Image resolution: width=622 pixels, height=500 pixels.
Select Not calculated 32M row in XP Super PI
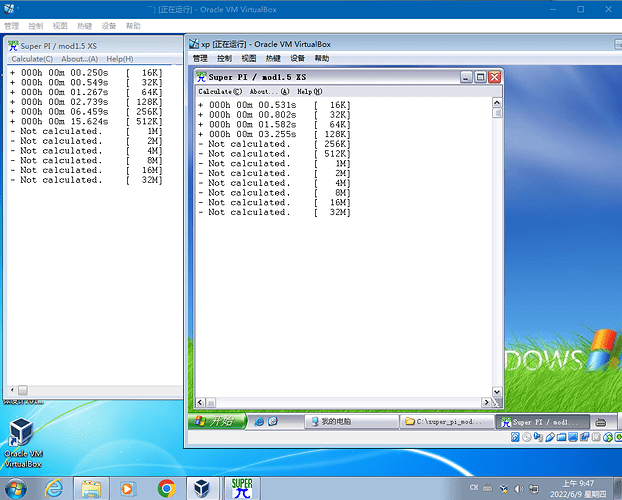click(x=275, y=212)
